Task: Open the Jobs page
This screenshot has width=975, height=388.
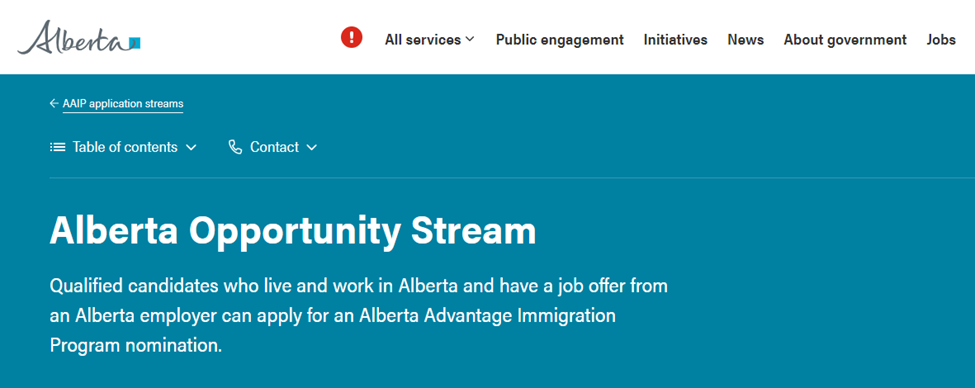Action: pyautogui.click(x=941, y=40)
